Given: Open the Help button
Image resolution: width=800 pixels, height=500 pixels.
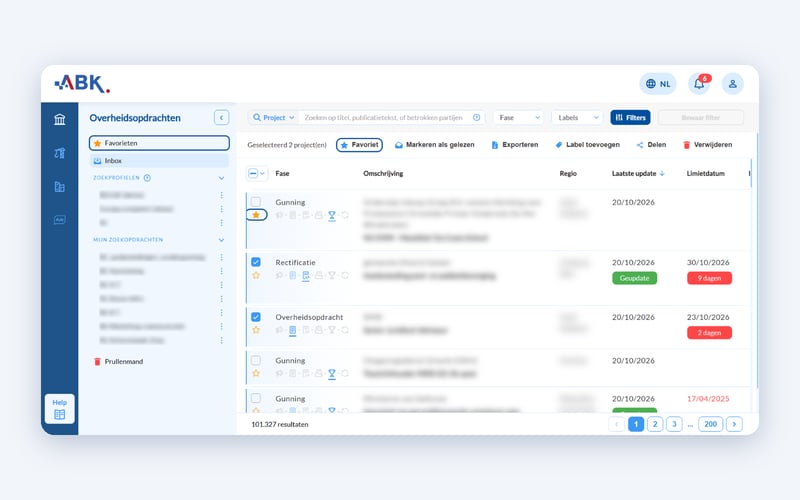Looking at the screenshot, I should click(x=60, y=409).
